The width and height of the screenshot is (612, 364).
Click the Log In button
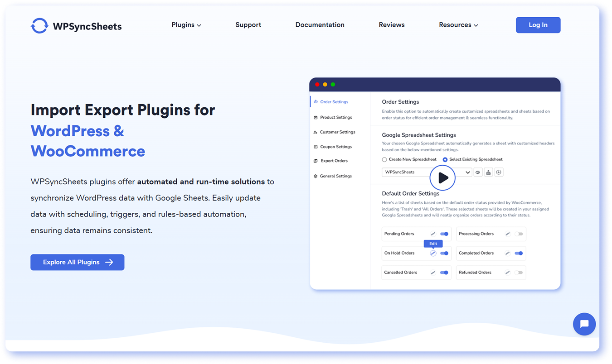(x=538, y=25)
